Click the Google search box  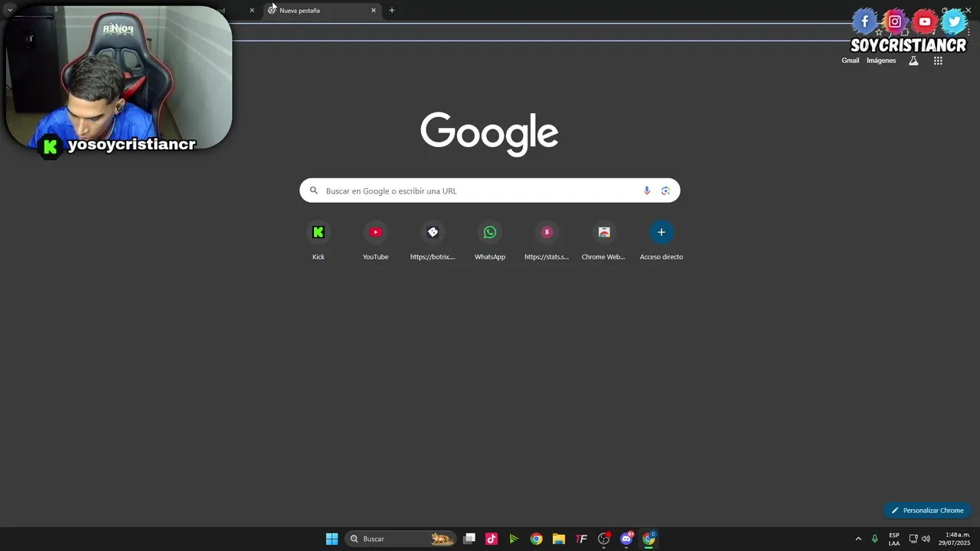tap(490, 191)
